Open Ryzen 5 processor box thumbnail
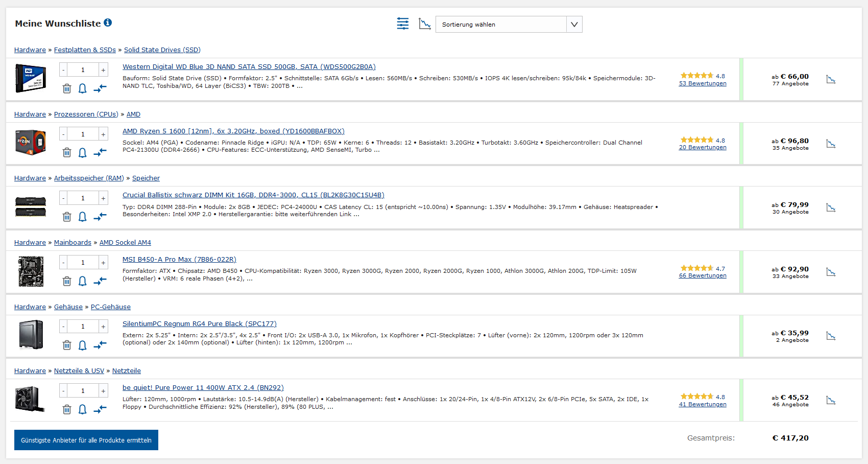Image resolution: width=868 pixels, height=464 pixels. [31, 143]
